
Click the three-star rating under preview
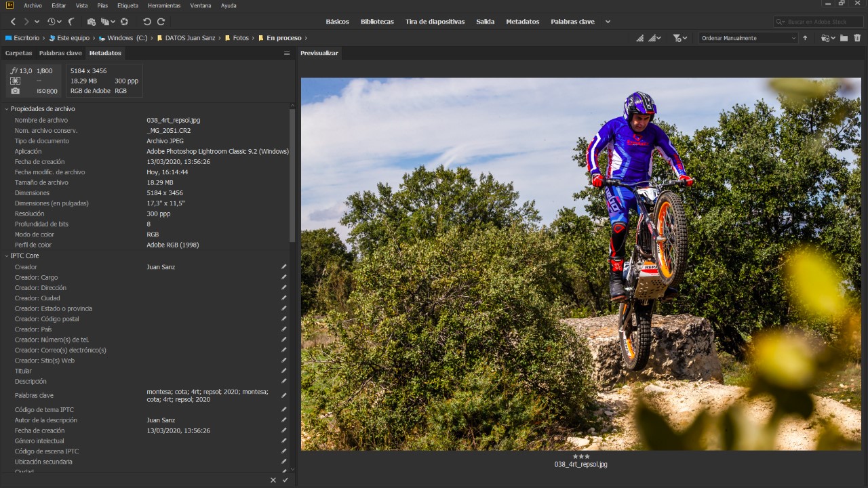coord(581,457)
